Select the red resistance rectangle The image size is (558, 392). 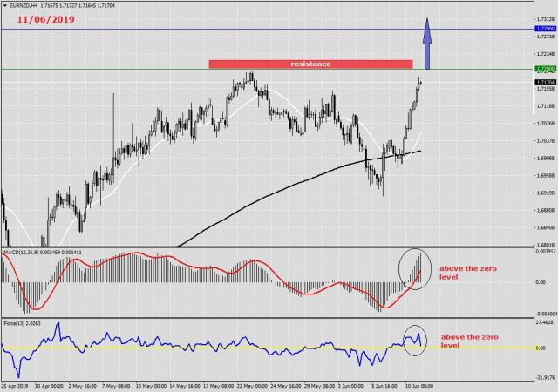pos(310,64)
